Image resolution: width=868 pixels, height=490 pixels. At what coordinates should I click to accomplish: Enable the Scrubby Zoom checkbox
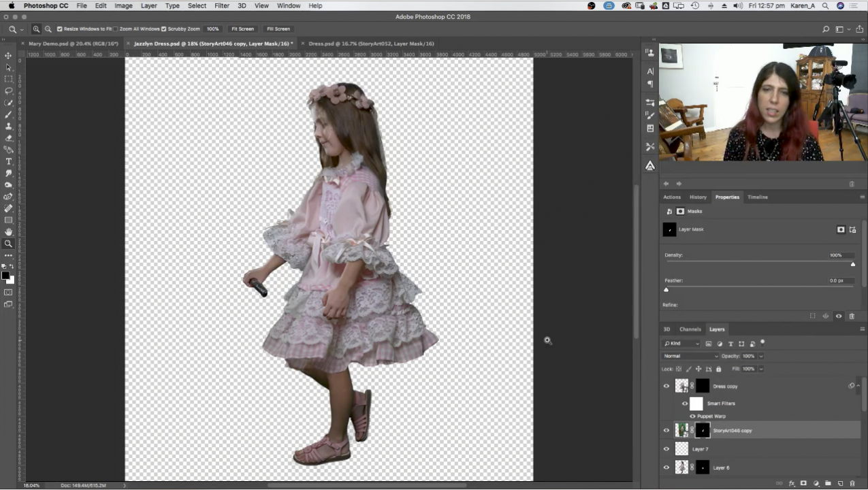162,29
